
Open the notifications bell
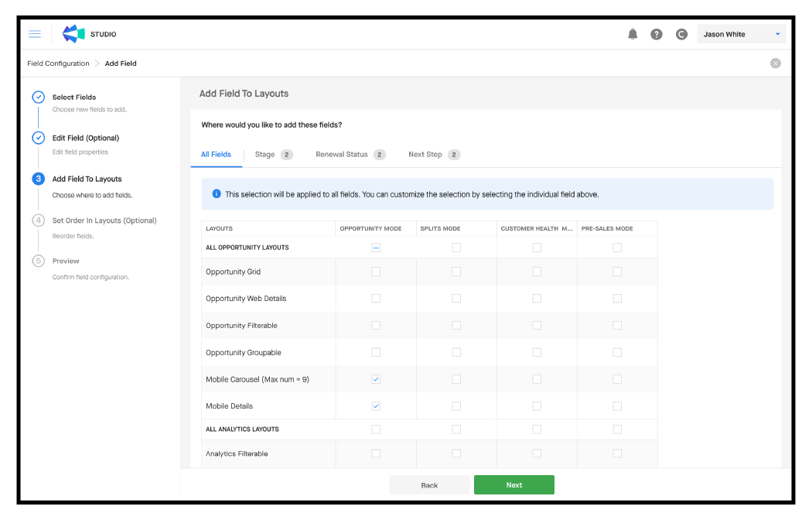pyautogui.click(x=633, y=34)
